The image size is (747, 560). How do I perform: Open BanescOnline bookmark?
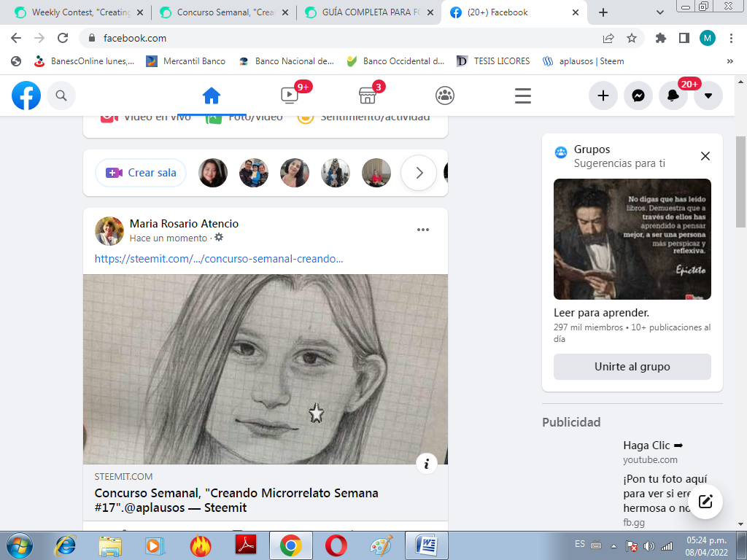click(84, 61)
